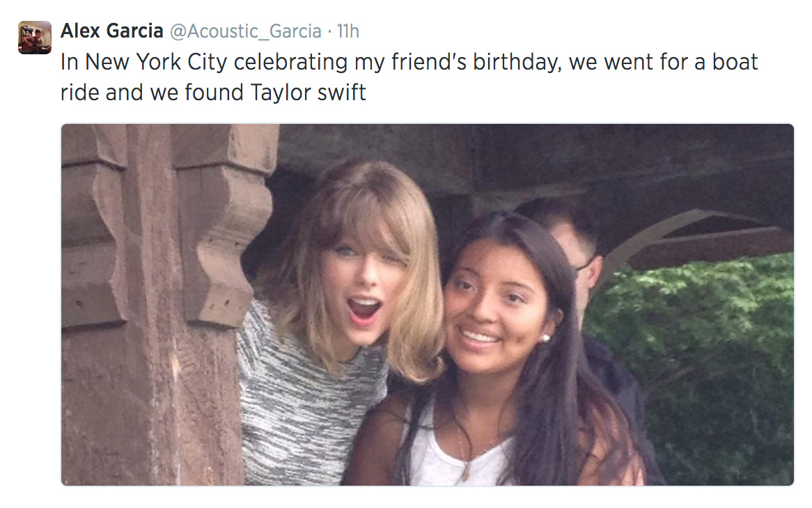This screenshot has width=812, height=508.
Task: Click the carved stone pillar in the photo
Action: pos(155,305)
